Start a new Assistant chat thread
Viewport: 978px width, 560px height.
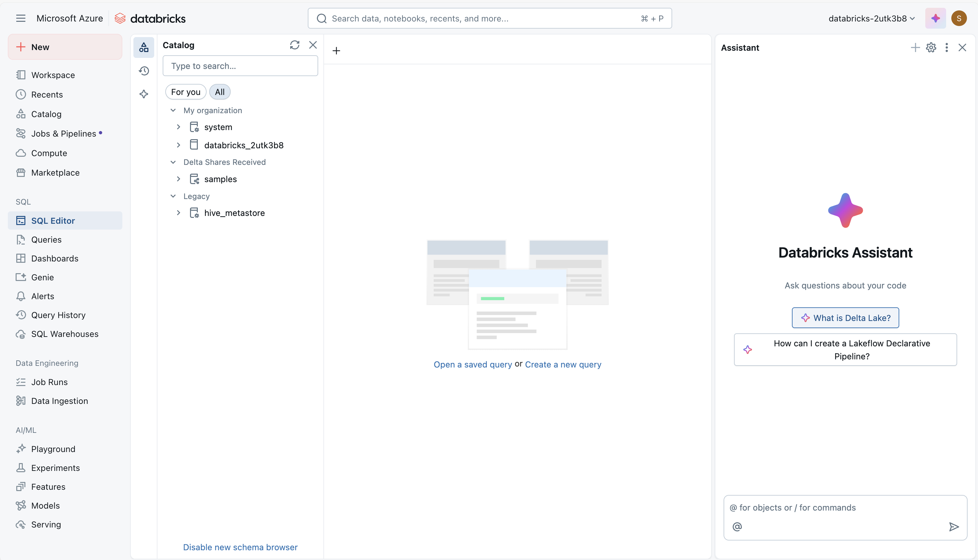915,47
